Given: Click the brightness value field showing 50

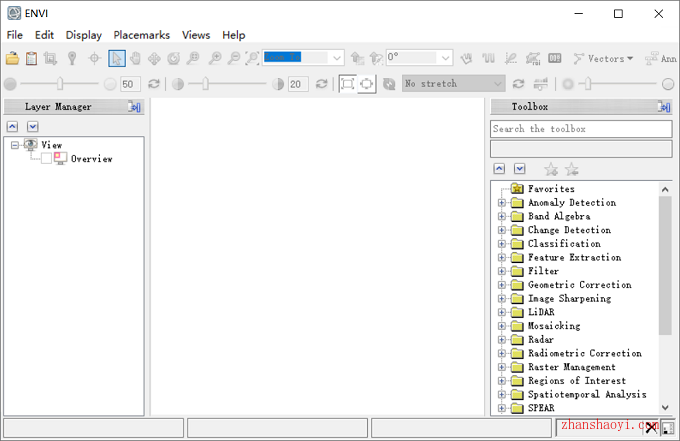Looking at the screenshot, I should 130,84.
